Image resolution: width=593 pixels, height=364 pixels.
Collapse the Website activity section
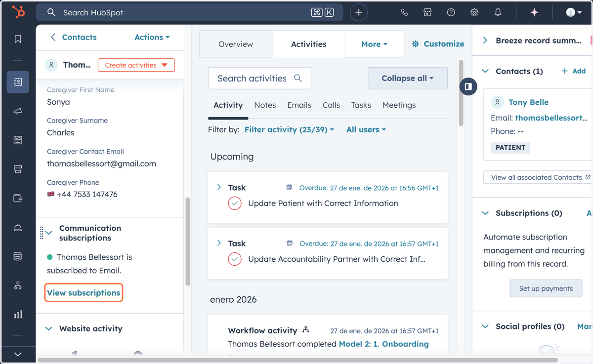pyautogui.click(x=49, y=328)
